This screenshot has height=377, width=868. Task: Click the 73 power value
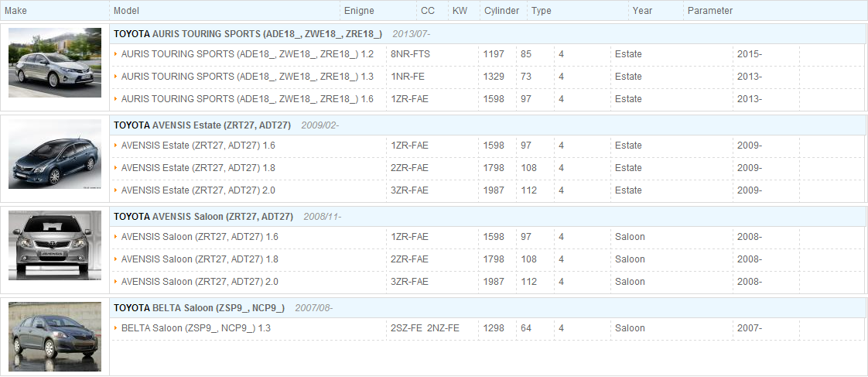tap(526, 77)
